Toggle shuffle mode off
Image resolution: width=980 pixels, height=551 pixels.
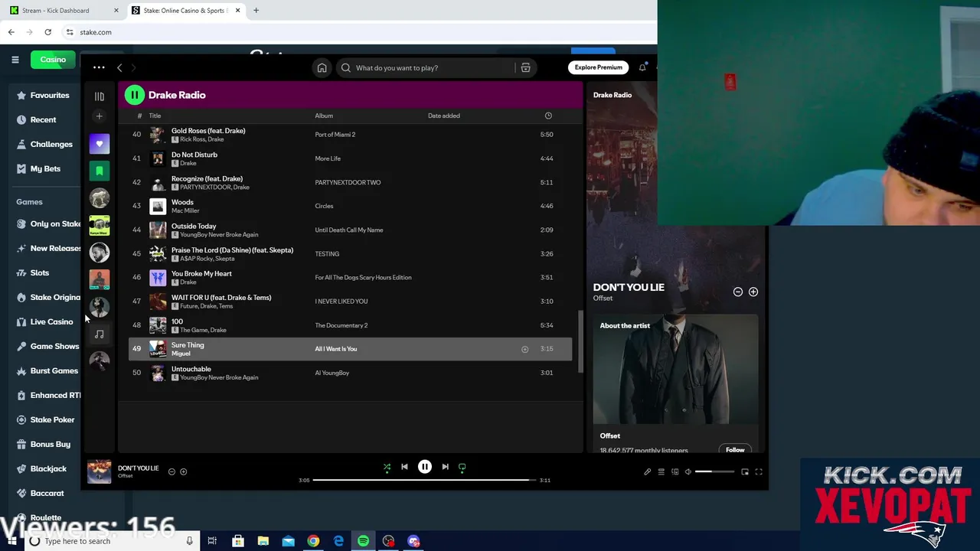point(387,467)
